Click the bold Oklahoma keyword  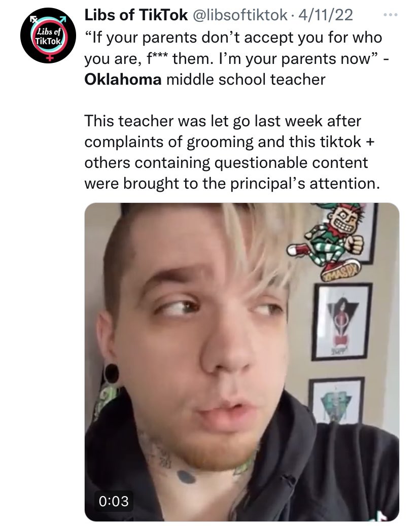pos(123,80)
